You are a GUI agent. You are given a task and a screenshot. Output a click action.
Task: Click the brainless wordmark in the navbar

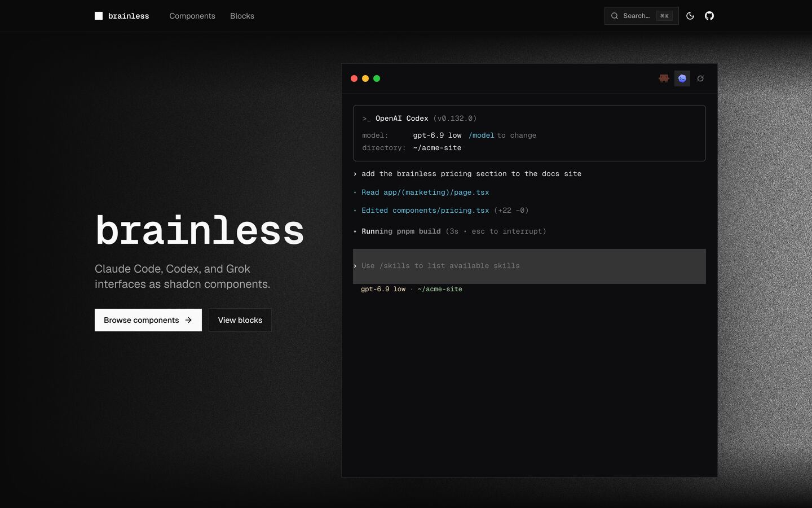[x=129, y=16]
